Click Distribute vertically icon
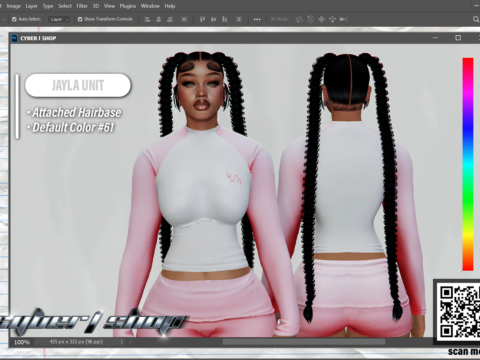 (184, 19)
